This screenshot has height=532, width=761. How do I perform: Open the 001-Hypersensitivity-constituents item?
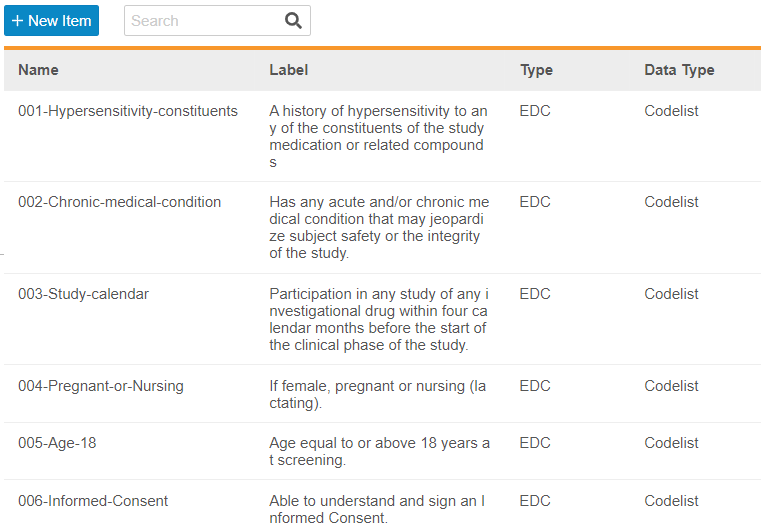pos(128,111)
